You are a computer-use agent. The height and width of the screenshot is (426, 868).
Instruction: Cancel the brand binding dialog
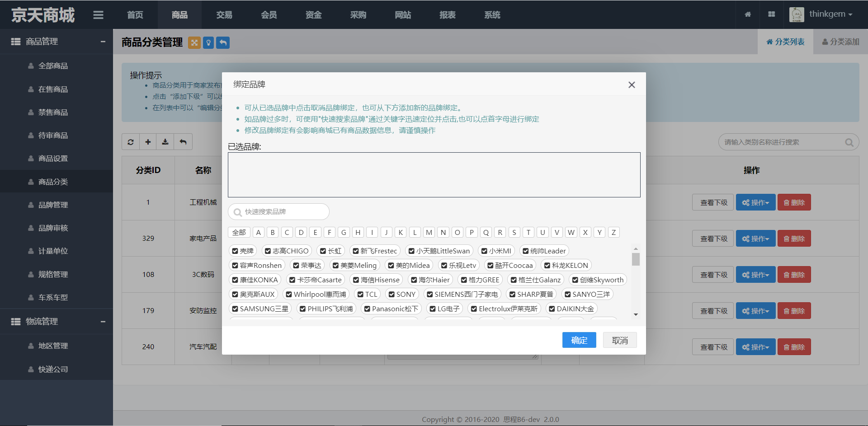(x=620, y=340)
